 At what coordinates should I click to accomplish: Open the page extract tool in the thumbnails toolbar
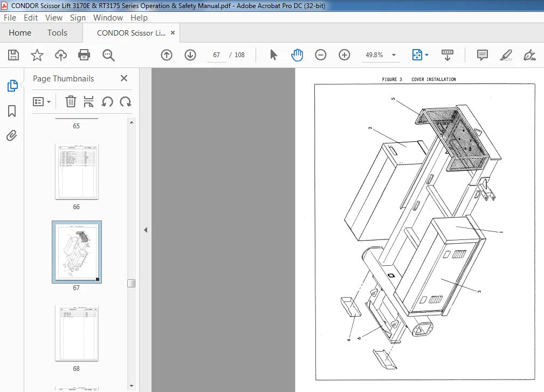click(x=89, y=102)
